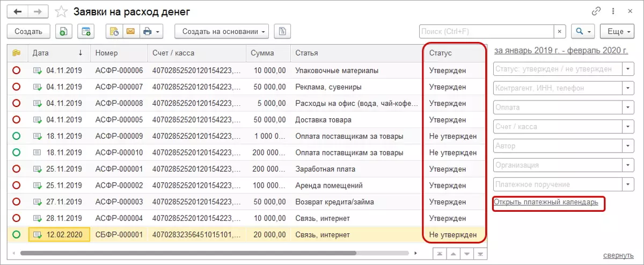Open the printer dropdown button

tap(151, 32)
